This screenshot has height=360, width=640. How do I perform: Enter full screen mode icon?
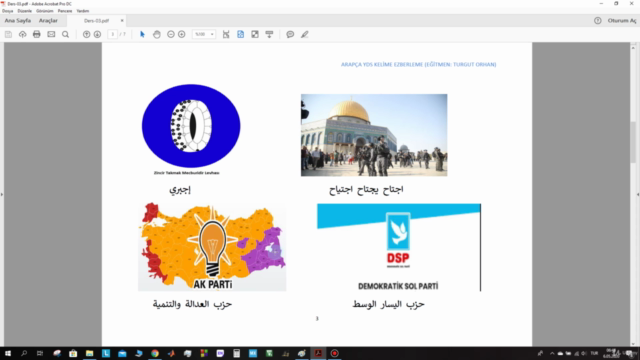tap(255, 34)
